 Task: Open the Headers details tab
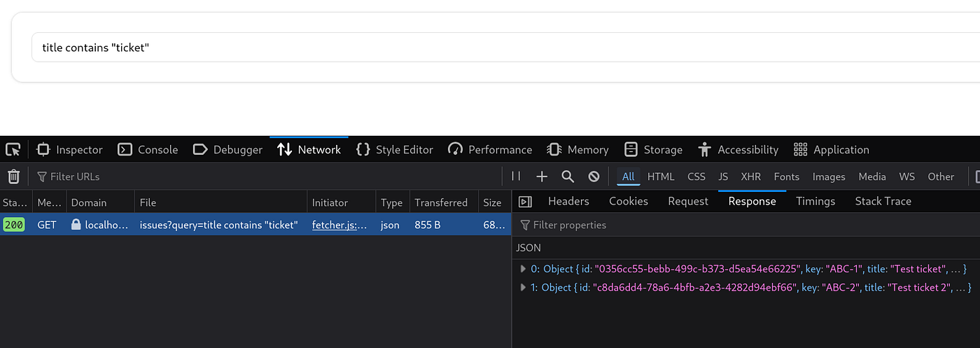568,201
